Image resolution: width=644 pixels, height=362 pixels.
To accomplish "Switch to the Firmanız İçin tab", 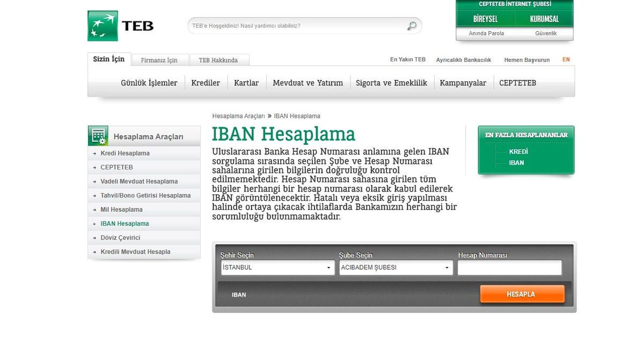I will 159,60.
